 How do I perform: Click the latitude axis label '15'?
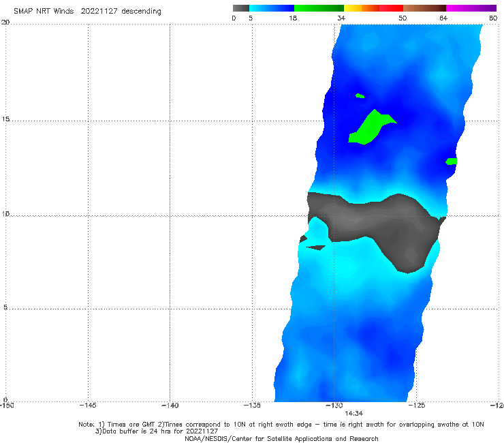(x=5, y=119)
